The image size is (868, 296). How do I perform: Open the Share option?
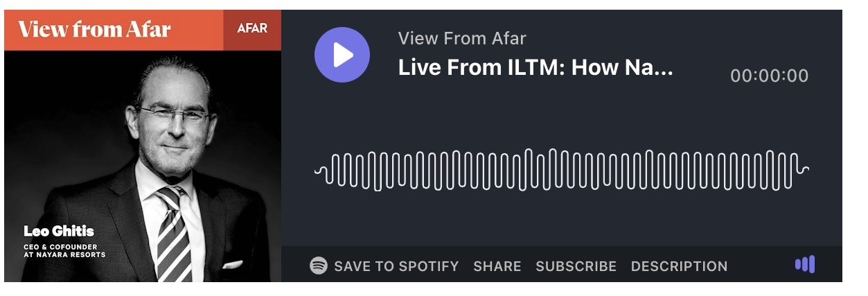coord(497,266)
